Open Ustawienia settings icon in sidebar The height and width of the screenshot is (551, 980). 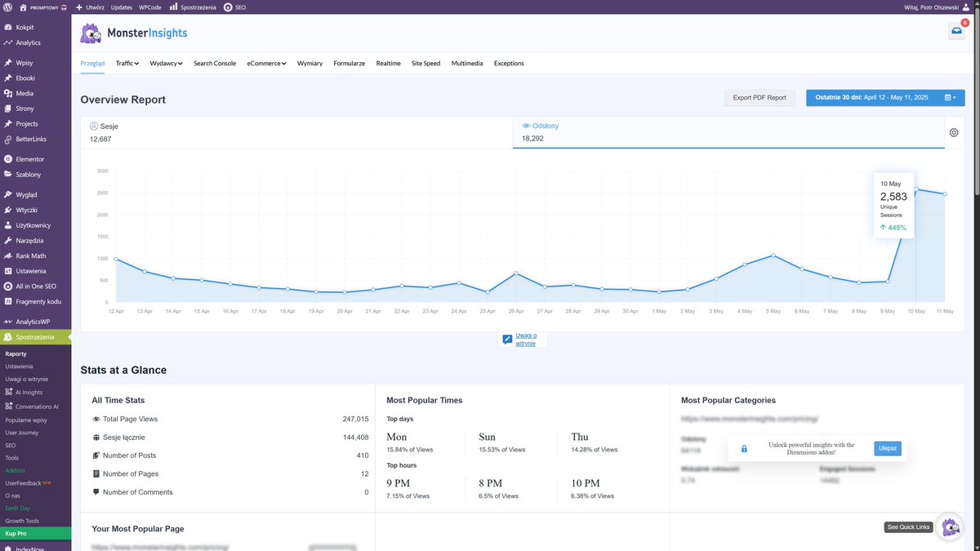7,271
